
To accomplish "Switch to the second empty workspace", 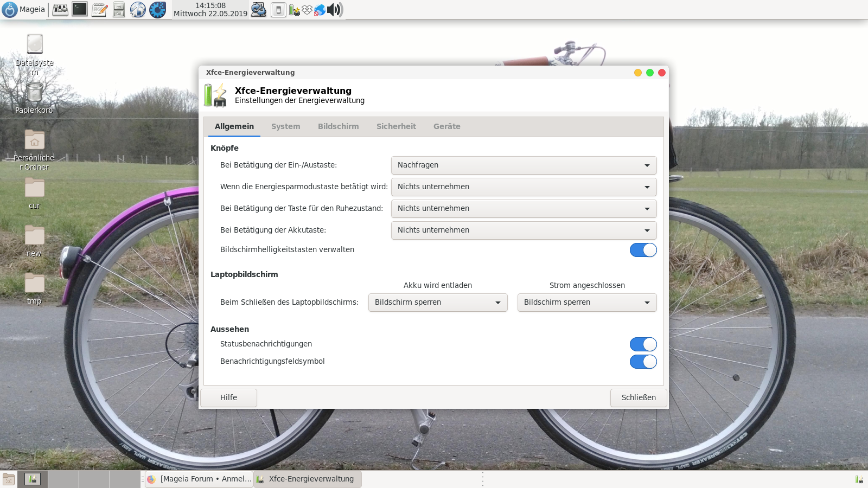I will [63, 479].
